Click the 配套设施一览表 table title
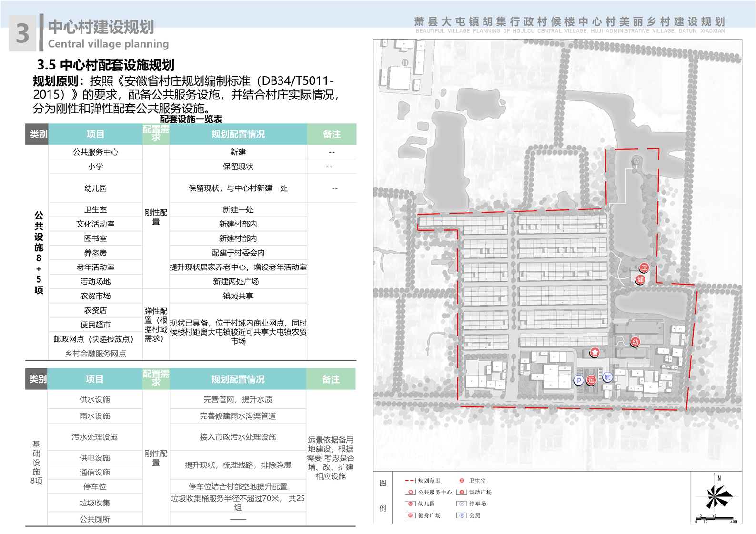 (191, 119)
